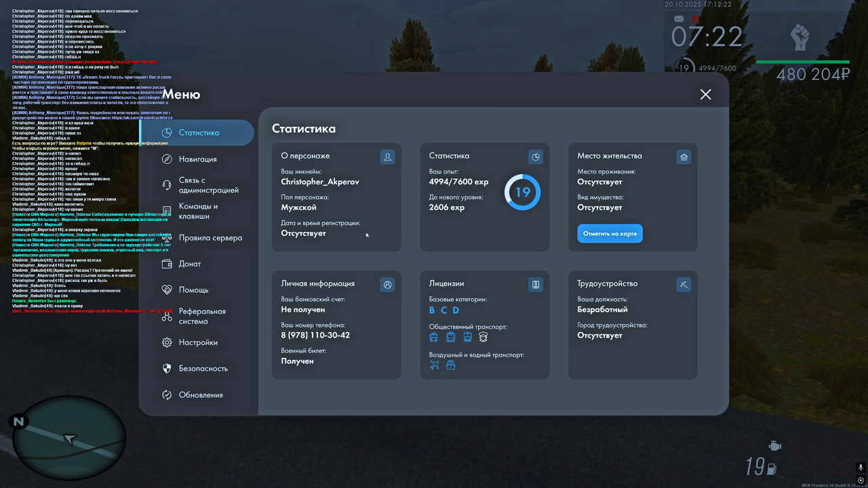The width and height of the screenshot is (868, 488).
Task: Close the Меню window with X
Action: (706, 94)
